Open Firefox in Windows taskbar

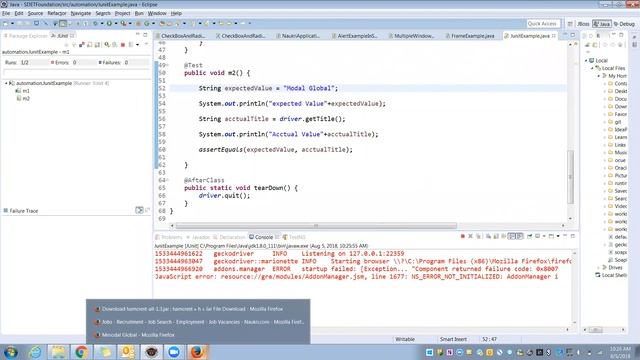pos(197,352)
